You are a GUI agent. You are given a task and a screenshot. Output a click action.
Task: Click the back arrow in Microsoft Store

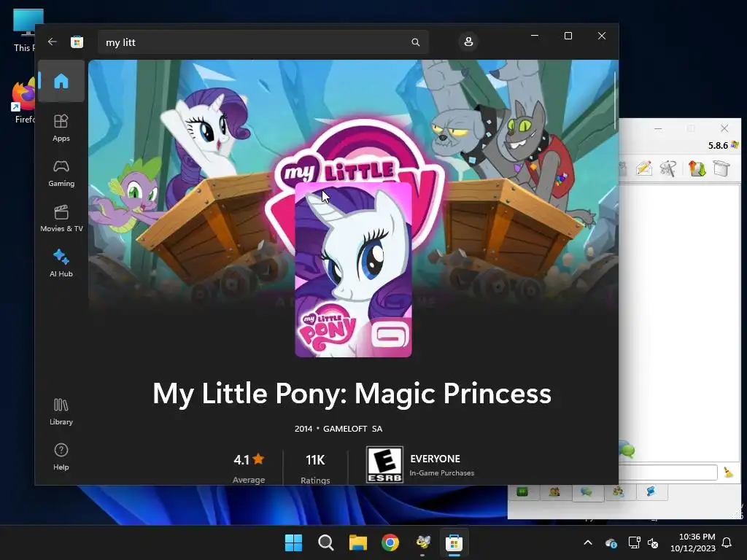[53, 42]
